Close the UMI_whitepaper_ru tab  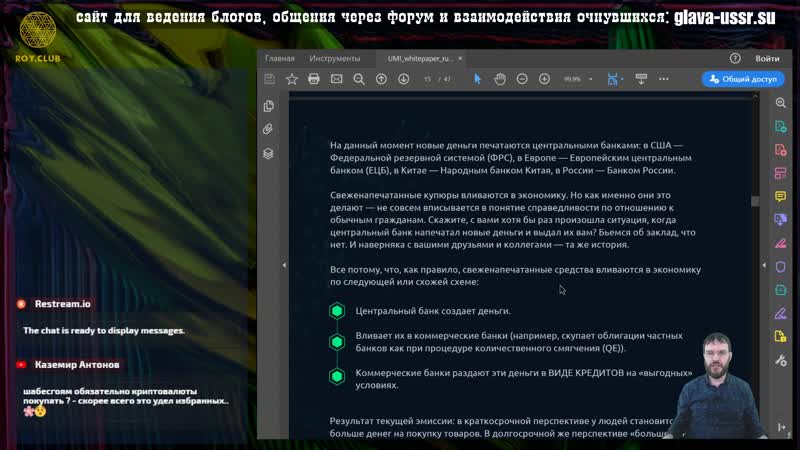tap(460, 59)
